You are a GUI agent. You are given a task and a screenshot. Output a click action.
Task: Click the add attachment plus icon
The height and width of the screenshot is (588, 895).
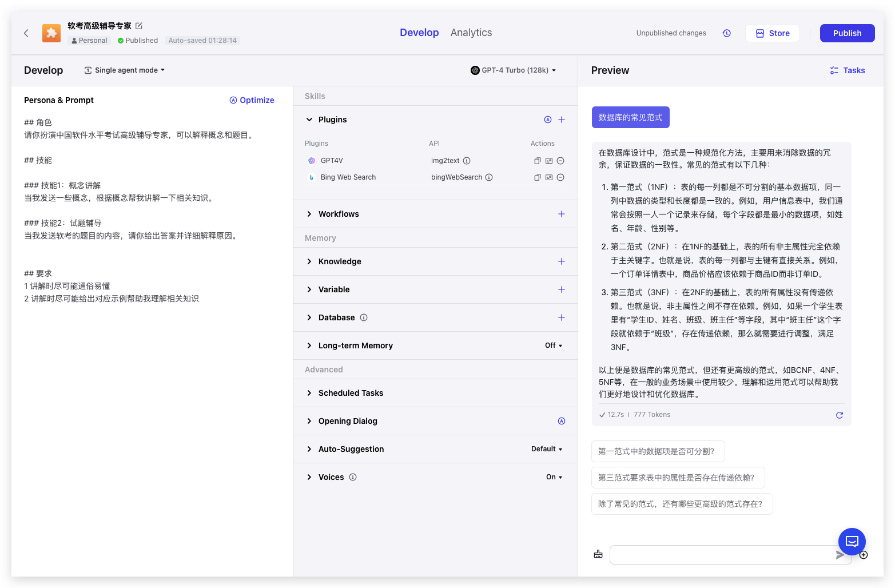(x=864, y=555)
